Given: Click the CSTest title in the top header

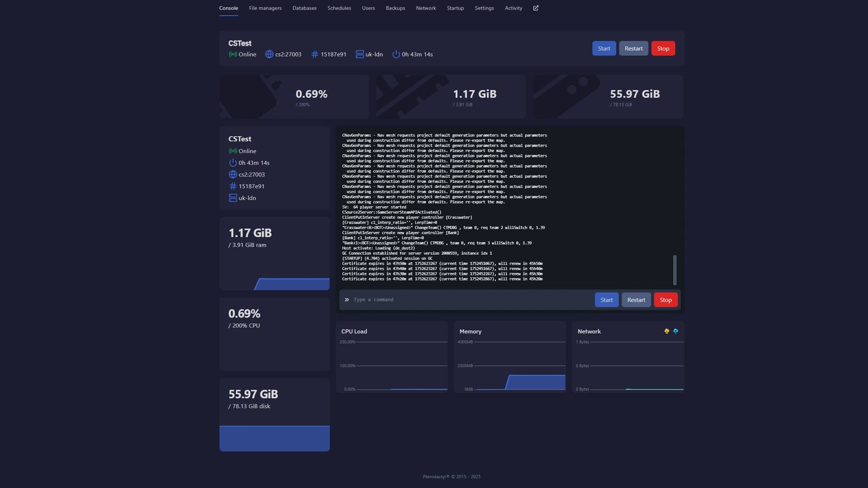Looking at the screenshot, I should [x=240, y=43].
